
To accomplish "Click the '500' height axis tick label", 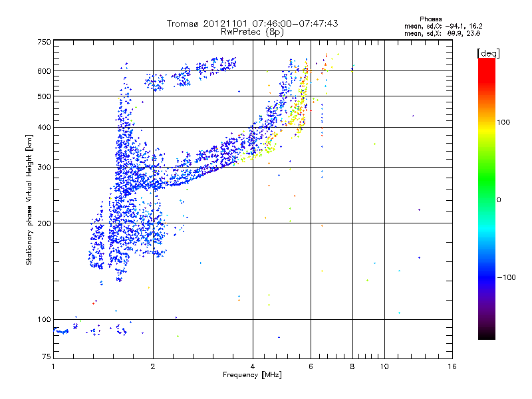I will click(44, 96).
